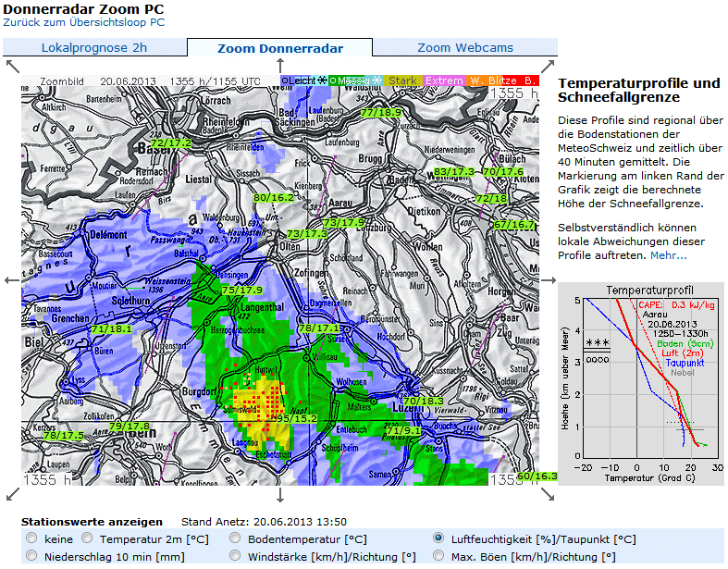Viewport: 728px width, 569px height.
Task: Move map southwest using the diagonal arrow
Action: tap(13, 494)
